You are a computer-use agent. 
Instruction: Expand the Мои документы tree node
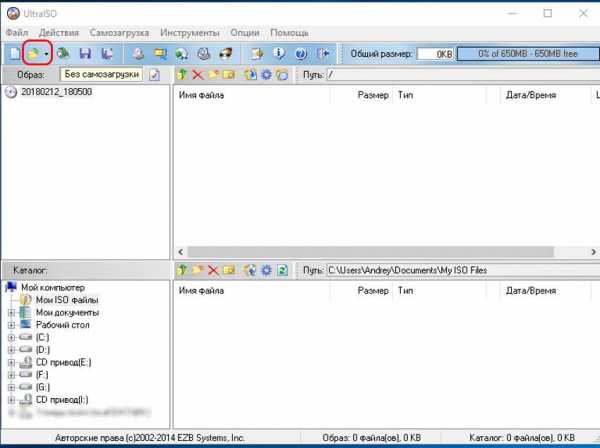(x=11, y=312)
